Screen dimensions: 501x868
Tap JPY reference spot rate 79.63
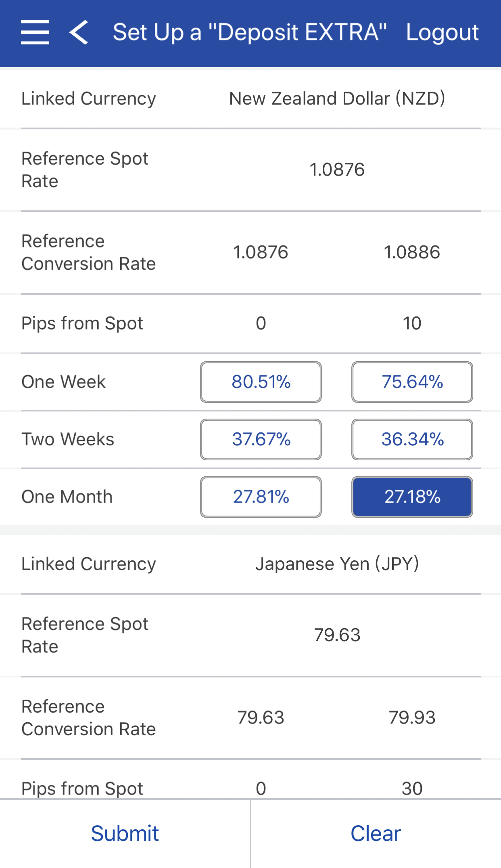pos(337,635)
